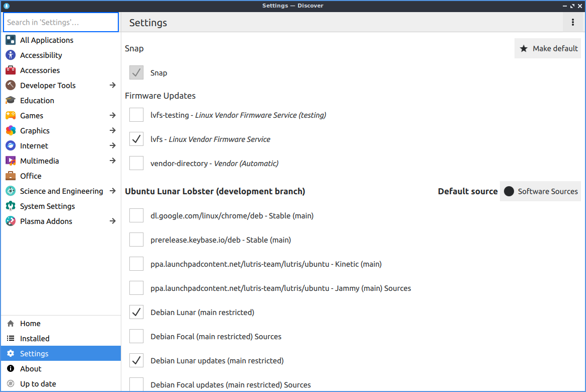
Task: Click the Home house icon
Action: (11, 324)
